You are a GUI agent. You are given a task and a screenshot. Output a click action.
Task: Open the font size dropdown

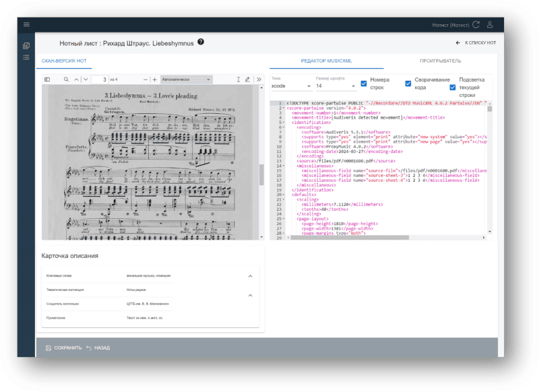[335, 86]
